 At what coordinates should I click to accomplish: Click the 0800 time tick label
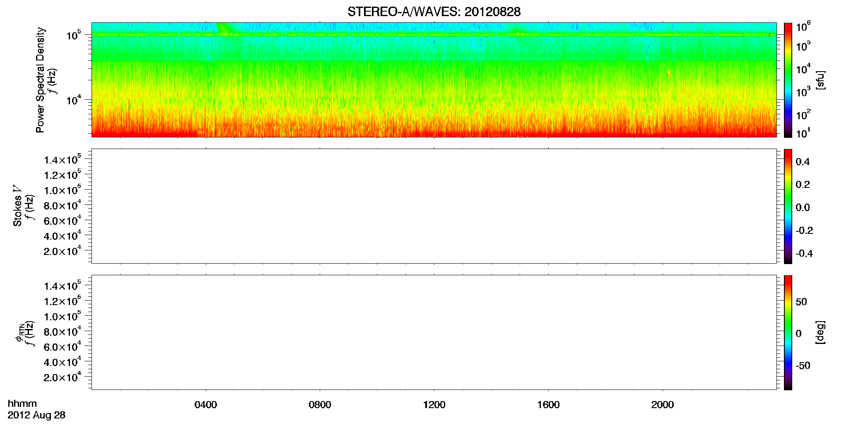pos(320,405)
